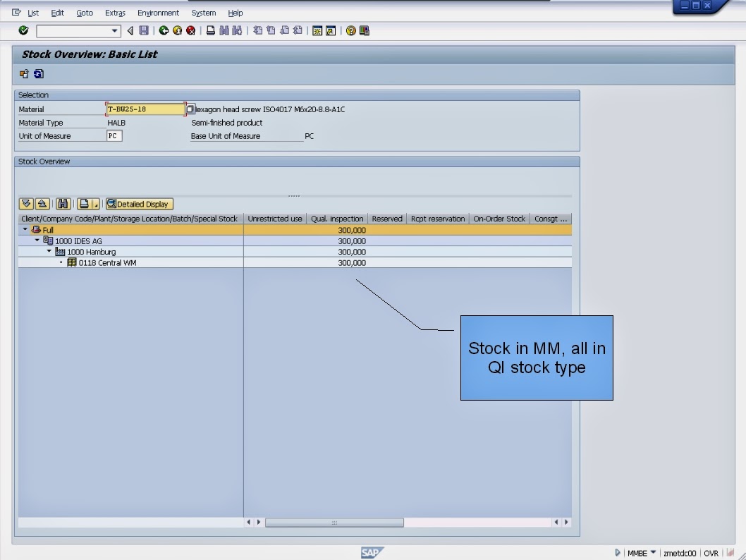Open the Extras menu
The image size is (746, 560).
pyautogui.click(x=114, y=13)
